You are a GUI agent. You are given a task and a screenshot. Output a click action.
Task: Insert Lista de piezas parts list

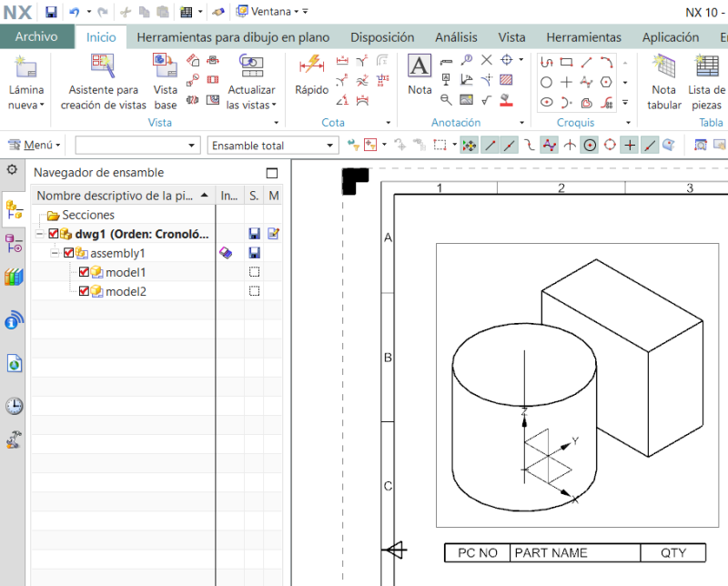pyautogui.click(x=706, y=82)
